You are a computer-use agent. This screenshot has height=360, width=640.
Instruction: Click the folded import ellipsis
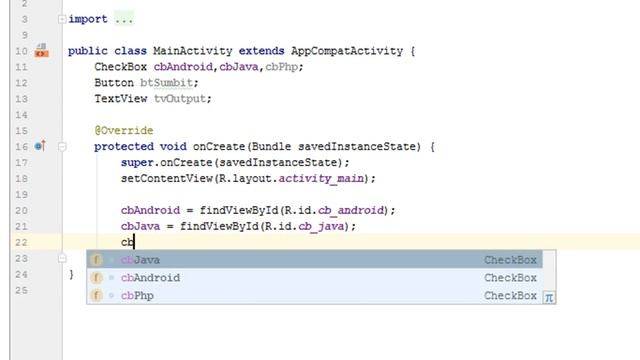[124, 19]
